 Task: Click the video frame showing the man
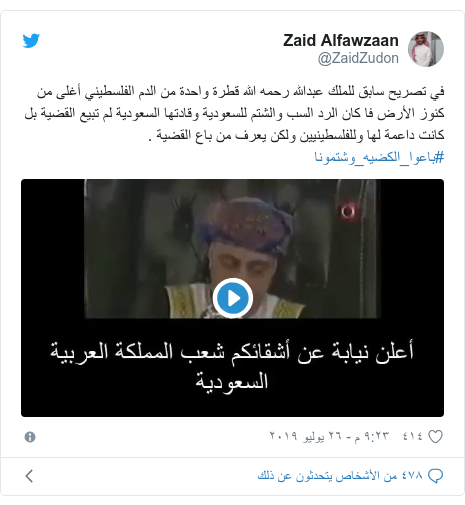point(232,249)
